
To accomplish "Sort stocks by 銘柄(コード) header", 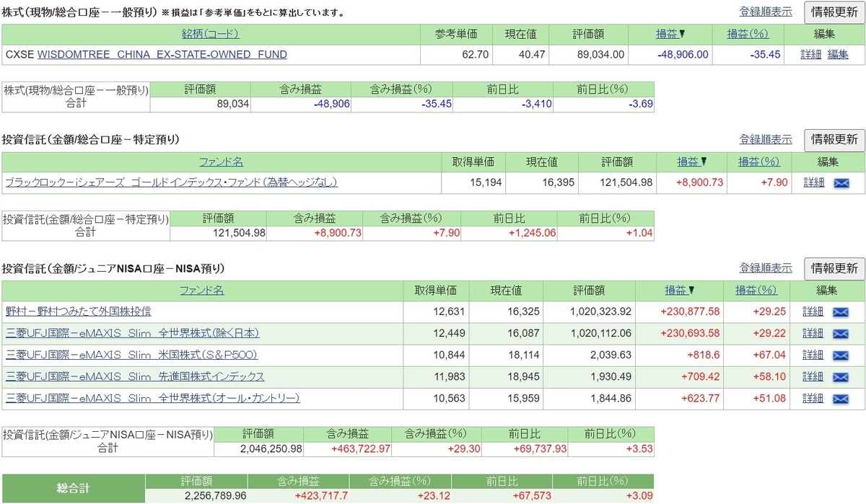I will (211, 34).
